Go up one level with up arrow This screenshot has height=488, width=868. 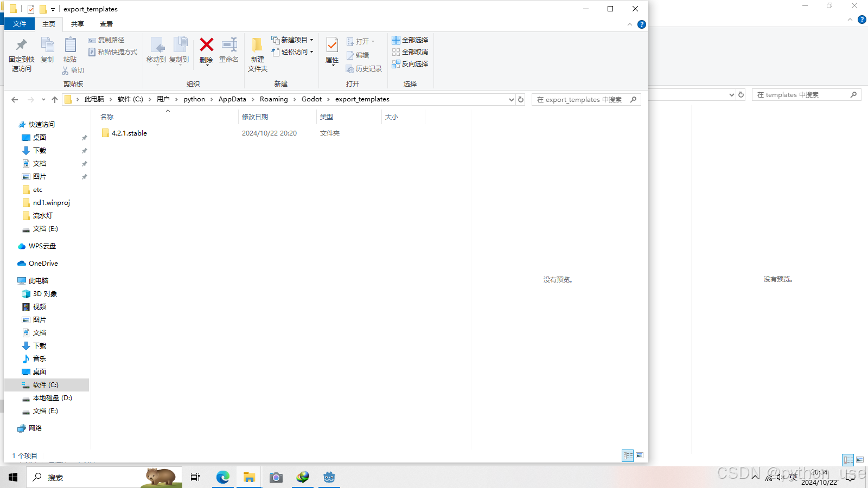pos(55,100)
